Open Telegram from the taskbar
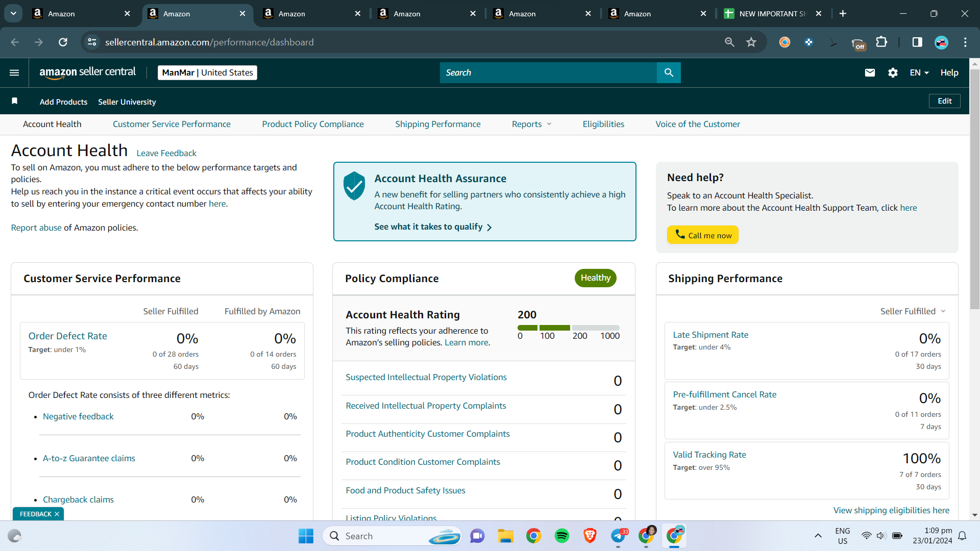 click(618, 536)
